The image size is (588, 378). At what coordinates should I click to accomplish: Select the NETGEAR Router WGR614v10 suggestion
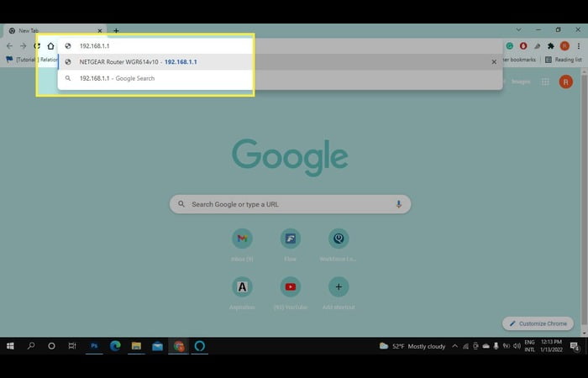280,62
